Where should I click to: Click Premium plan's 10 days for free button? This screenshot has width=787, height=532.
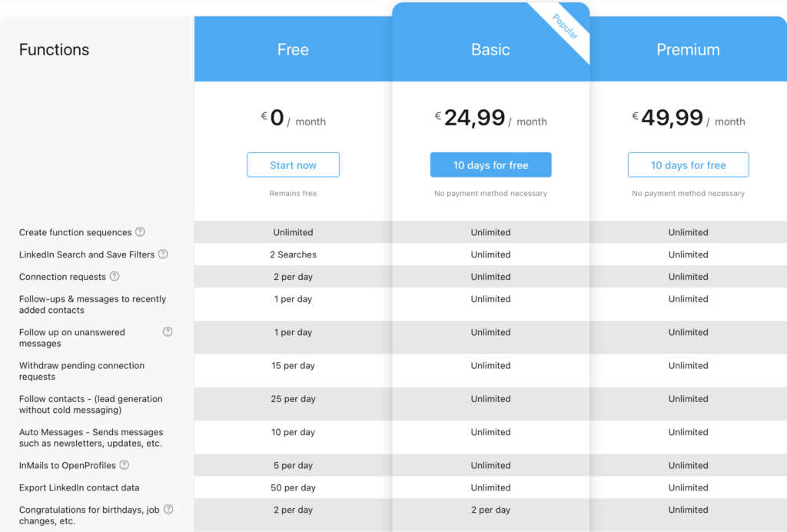point(688,165)
